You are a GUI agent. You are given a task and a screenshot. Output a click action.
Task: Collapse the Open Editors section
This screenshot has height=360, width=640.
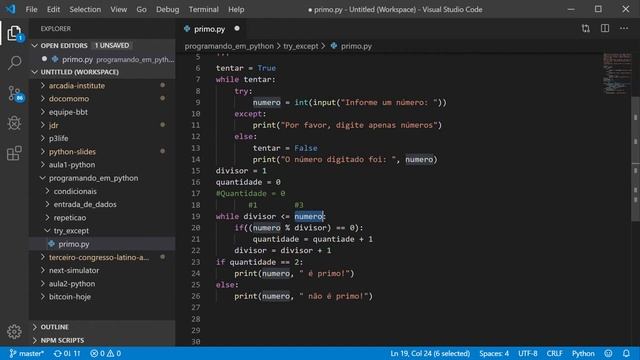pyautogui.click(x=102, y=45)
